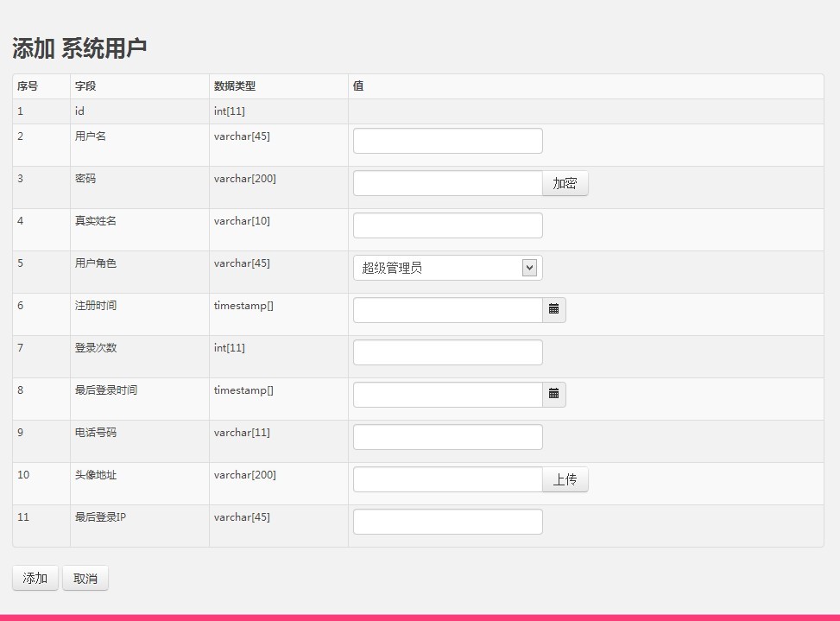
Task: Click the 取消 cancel button
Action: (85, 579)
